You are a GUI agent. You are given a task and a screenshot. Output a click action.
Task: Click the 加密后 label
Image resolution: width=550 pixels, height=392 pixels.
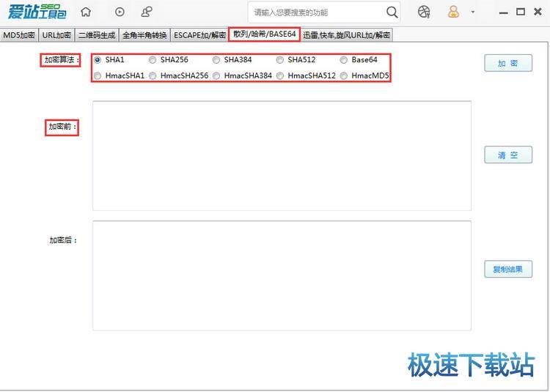63,240
